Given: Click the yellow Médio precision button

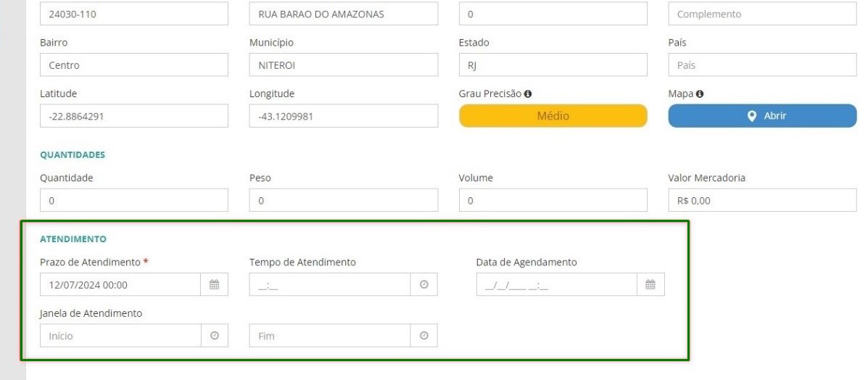Looking at the screenshot, I should 553,116.
